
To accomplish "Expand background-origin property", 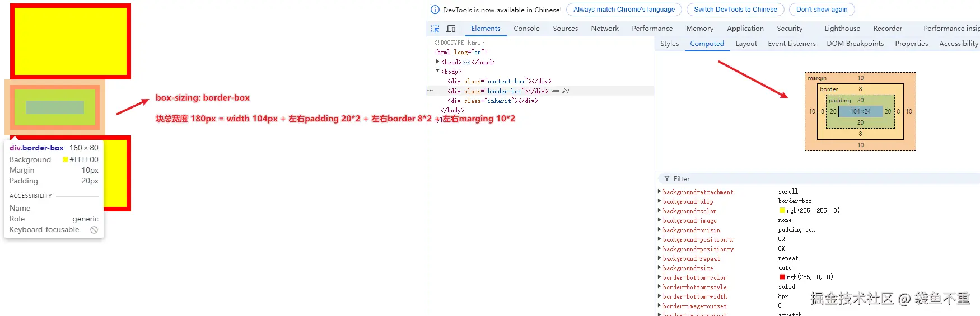I will (659, 229).
